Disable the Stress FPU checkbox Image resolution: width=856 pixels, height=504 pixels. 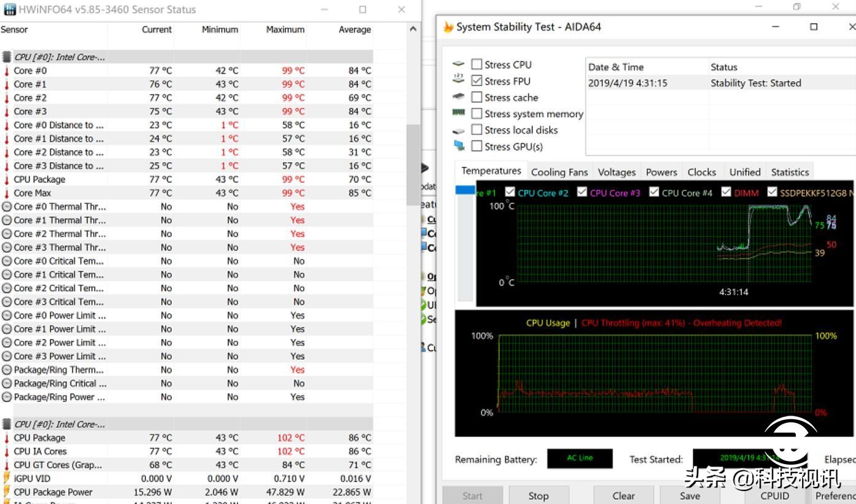476,80
